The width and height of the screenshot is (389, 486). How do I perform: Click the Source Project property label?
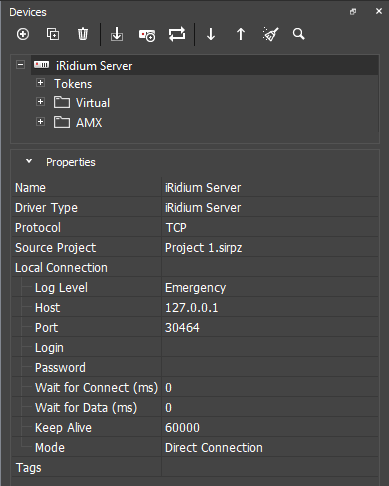click(x=56, y=247)
